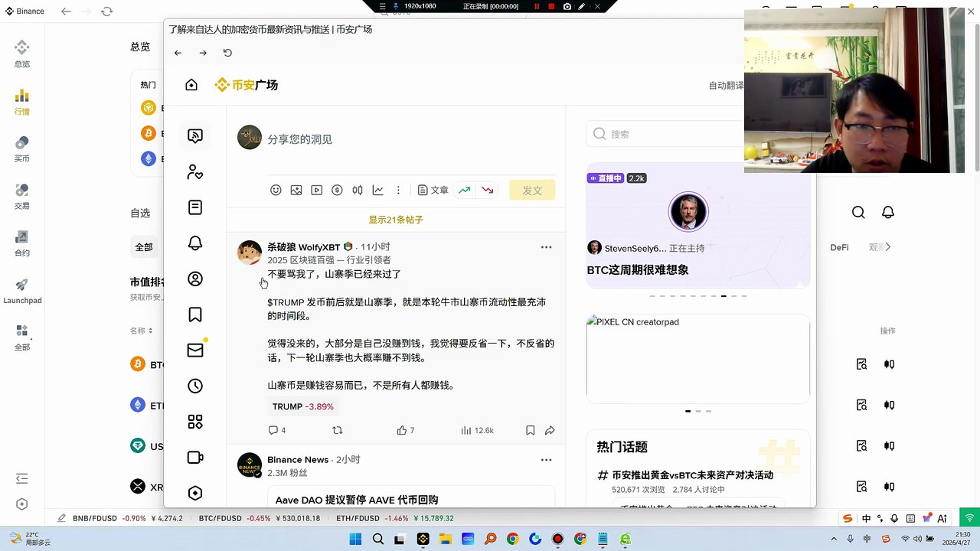Share the WolfyXBT post
This screenshot has height=551, width=980.
(550, 430)
